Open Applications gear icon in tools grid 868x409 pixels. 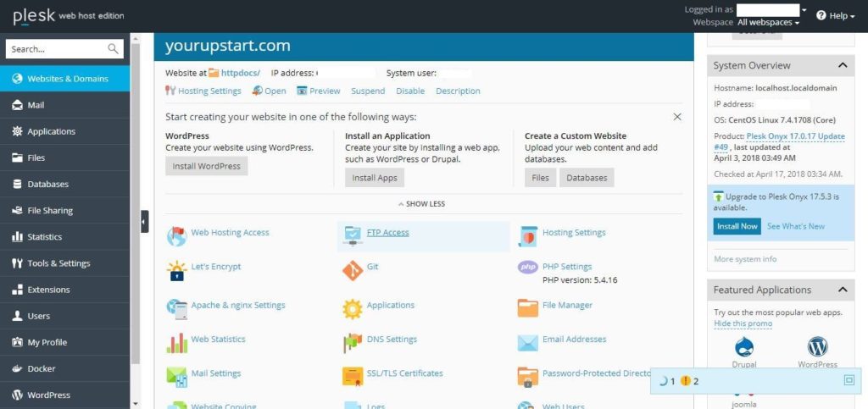click(353, 309)
